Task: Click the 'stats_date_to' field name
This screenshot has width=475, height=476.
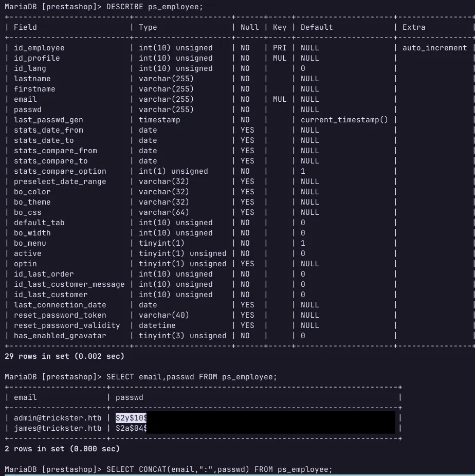Action: (x=44, y=140)
